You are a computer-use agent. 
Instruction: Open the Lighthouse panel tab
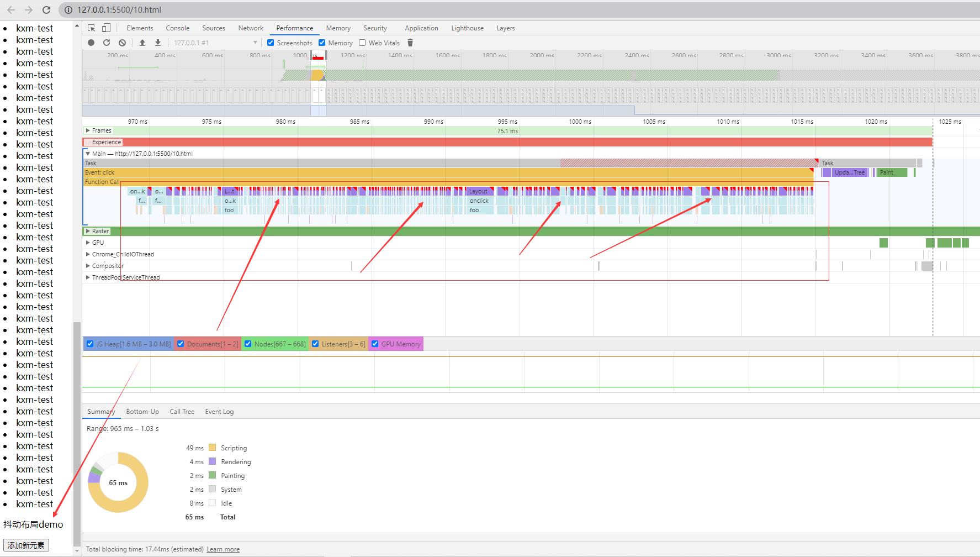point(468,28)
